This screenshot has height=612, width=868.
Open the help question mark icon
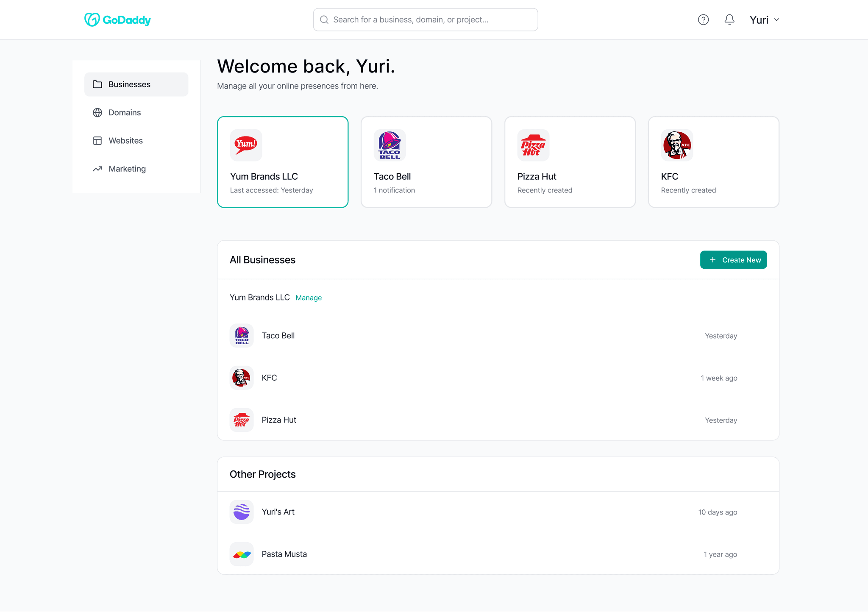(x=703, y=19)
